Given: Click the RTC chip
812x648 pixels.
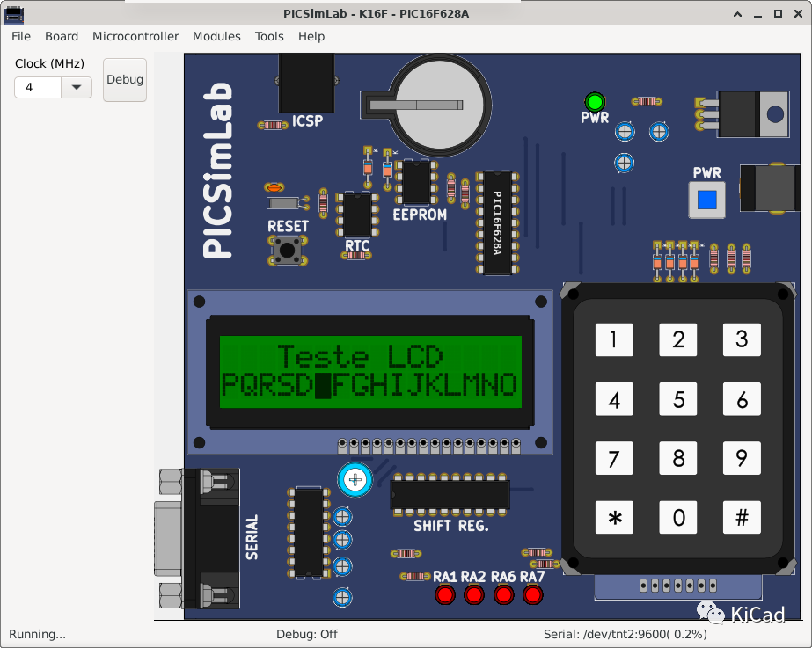Looking at the screenshot, I should click(356, 215).
